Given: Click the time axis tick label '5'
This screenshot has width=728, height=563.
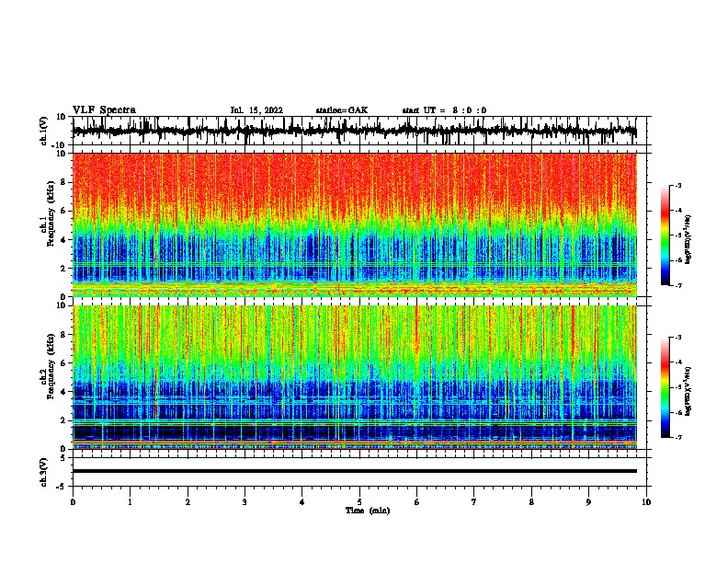Looking at the screenshot, I should [x=359, y=502].
